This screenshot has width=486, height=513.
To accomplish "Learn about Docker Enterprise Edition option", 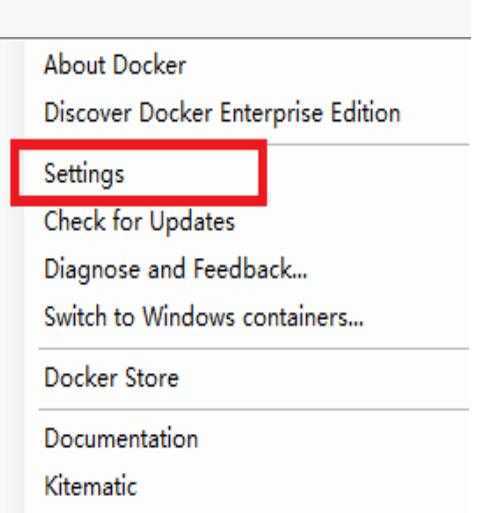I will [x=222, y=113].
